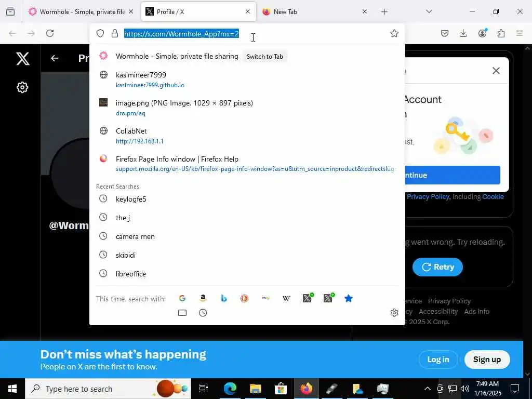Image resolution: width=532 pixels, height=399 pixels.
Task: Close the Google account sign-in popup
Action: [x=496, y=71]
